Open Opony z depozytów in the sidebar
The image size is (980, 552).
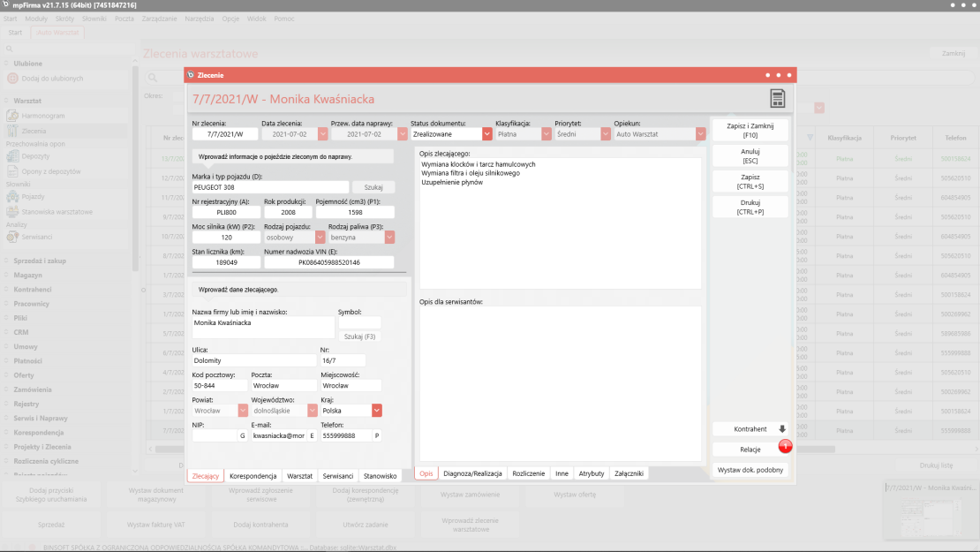tap(50, 171)
